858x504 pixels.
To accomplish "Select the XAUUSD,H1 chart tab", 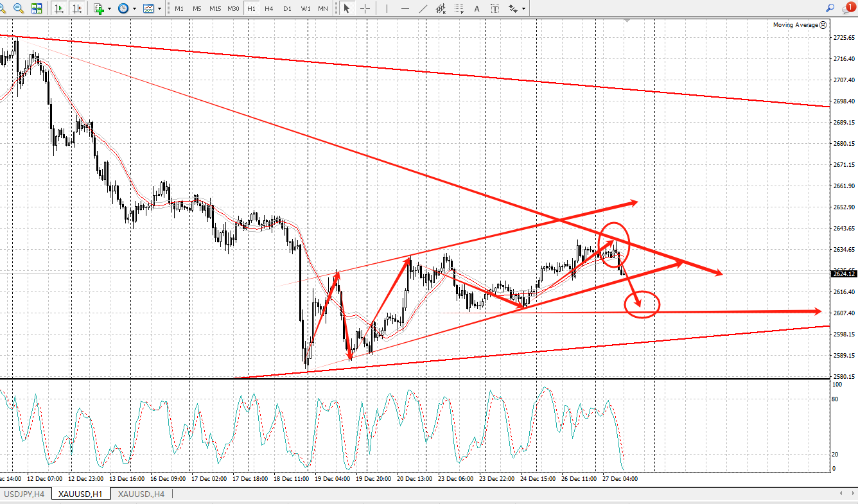I will coord(79,494).
